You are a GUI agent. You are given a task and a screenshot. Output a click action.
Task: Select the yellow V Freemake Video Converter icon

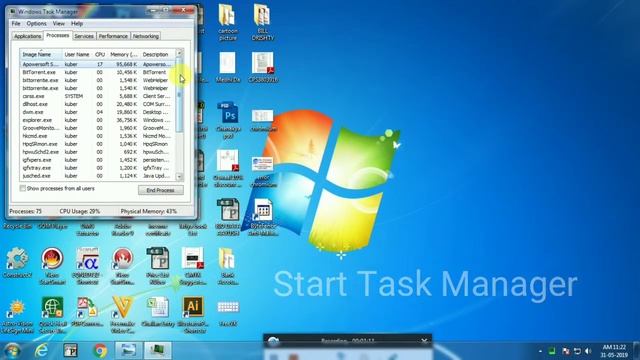[x=123, y=307]
